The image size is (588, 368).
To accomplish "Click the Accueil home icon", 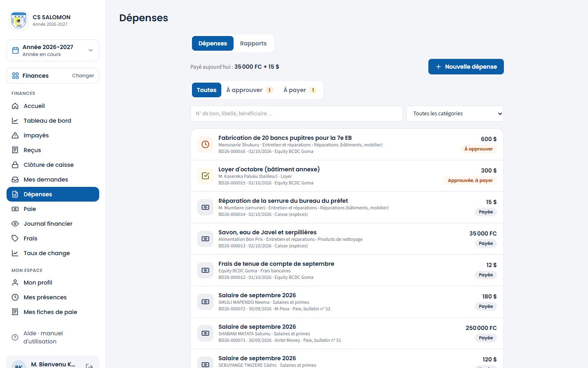I will pyautogui.click(x=15, y=106).
